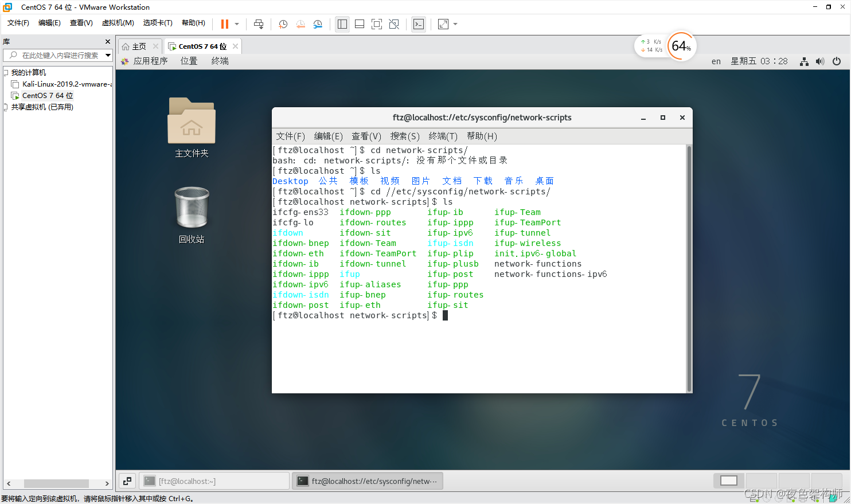Close the terminal window
Screen dimensions: 851x504
[682, 118]
